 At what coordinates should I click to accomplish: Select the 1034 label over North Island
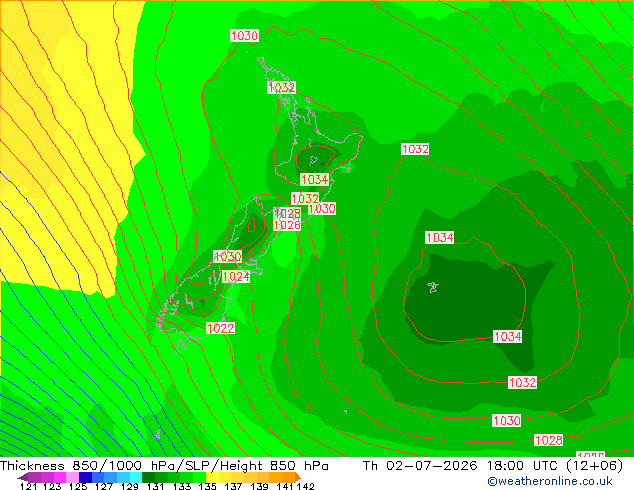pos(314,180)
